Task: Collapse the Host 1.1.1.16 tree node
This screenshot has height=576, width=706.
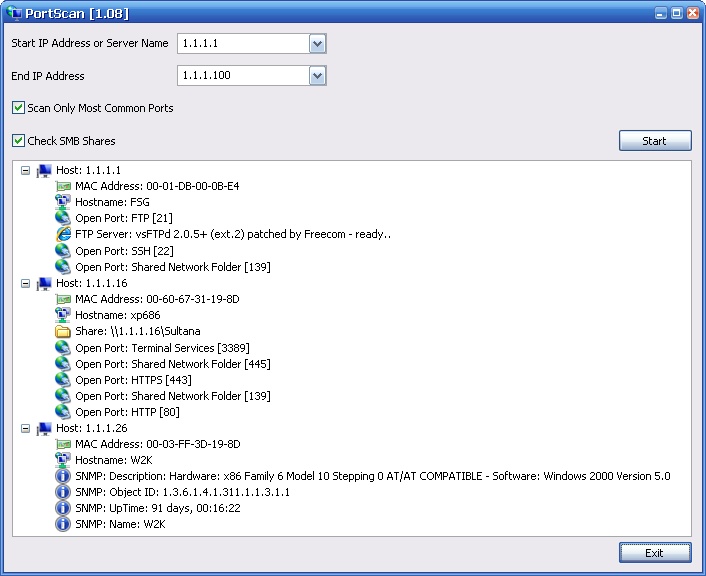Action: tap(26, 284)
